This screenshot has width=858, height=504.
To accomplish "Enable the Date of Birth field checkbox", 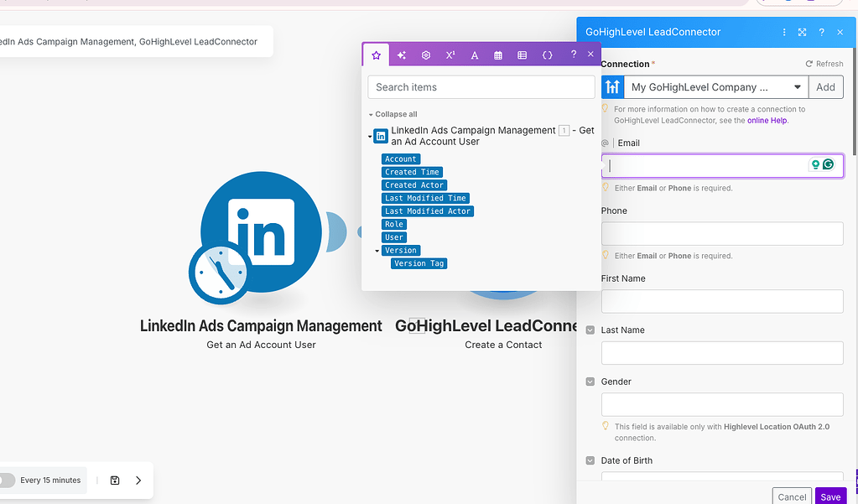I will (590, 460).
